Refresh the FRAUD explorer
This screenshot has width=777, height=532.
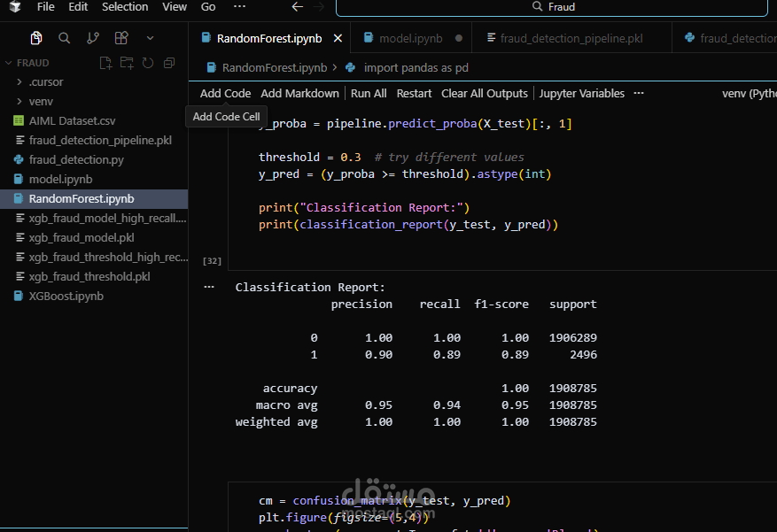[148, 63]
